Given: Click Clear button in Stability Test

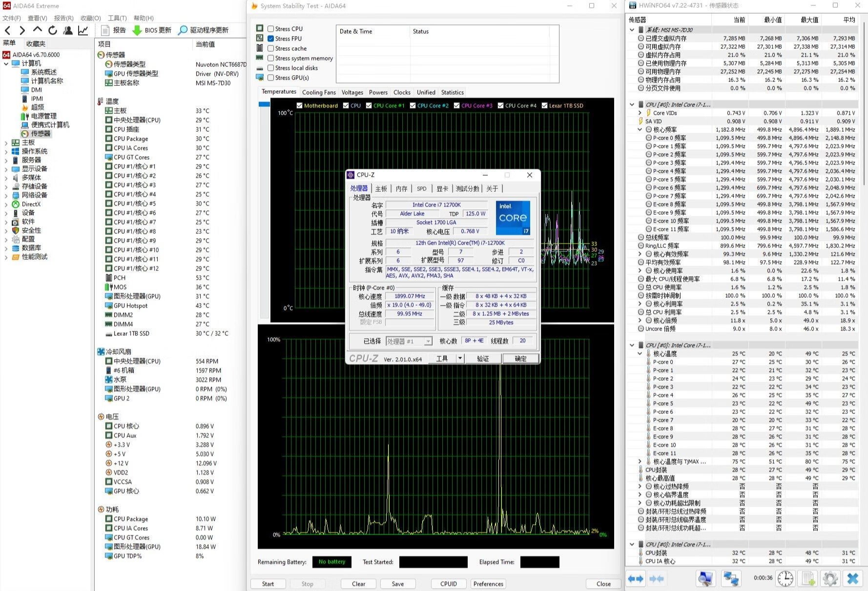Looking at the screenshot, I should (358, 584).
